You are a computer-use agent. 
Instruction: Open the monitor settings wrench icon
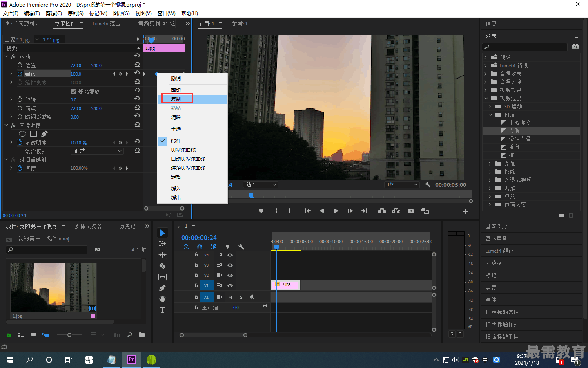pyautogui.click(x=428, y=184)
